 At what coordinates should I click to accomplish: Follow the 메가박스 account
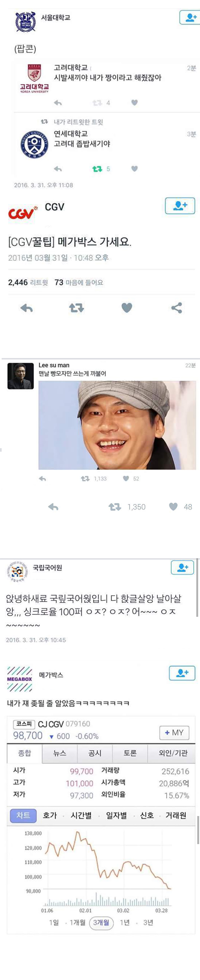[x=182, y=673]
